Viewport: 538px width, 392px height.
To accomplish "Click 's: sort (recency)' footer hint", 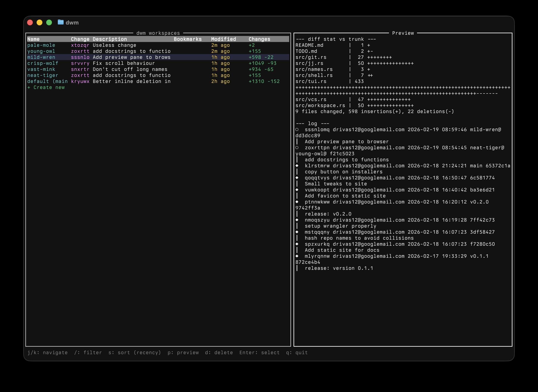I will pyautogui.click(x=134, y=353).
